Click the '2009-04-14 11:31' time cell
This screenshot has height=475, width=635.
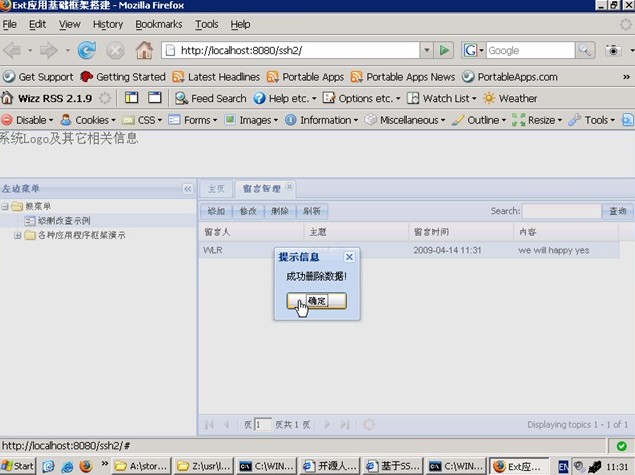[x=447, y=250]
